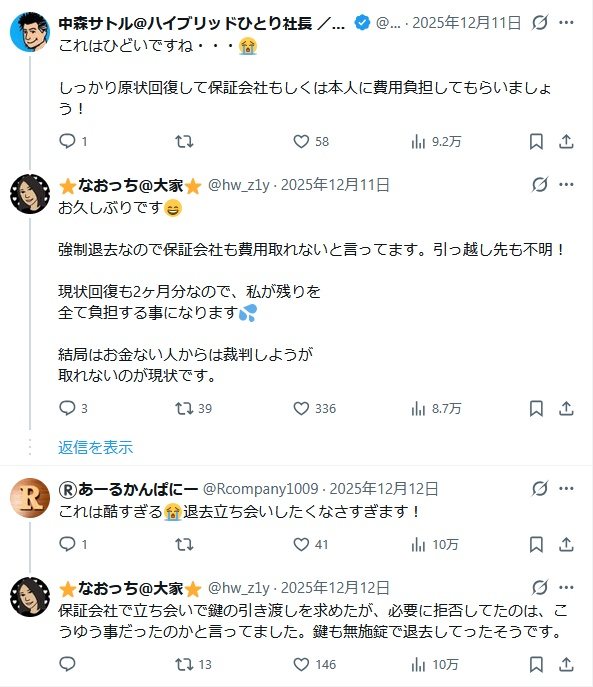593x687 pixels.
Task: Open reply on post with 3 comments
Action: [x=73, y=408]
